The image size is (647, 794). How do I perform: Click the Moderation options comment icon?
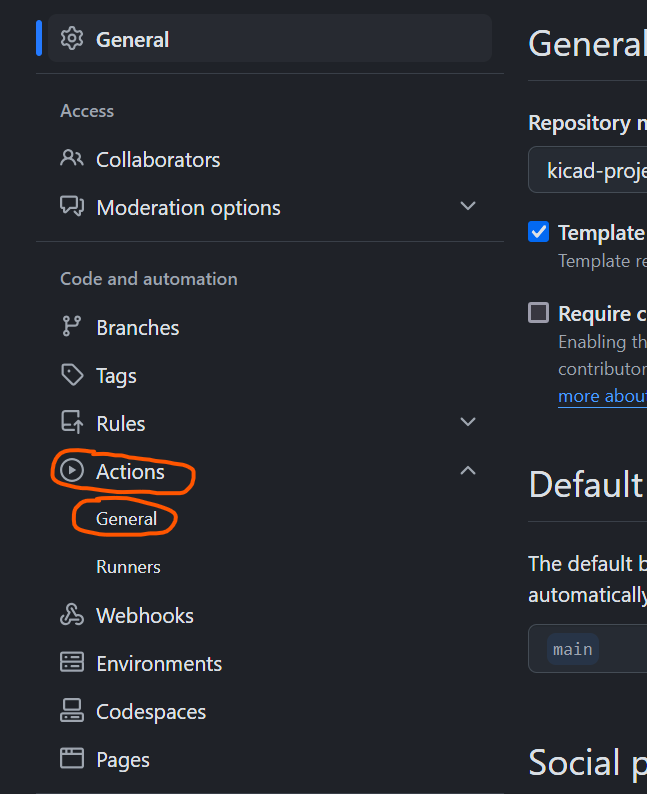(72, 207)
